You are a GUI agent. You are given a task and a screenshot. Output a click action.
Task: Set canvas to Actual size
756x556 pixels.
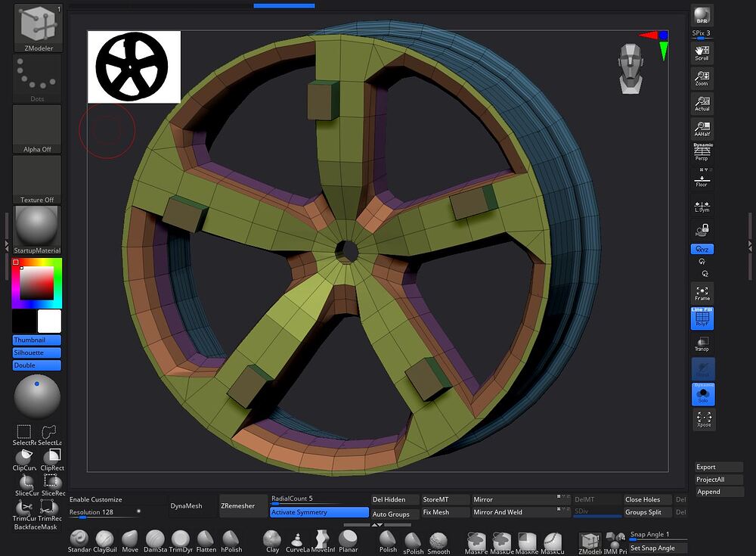pos(702,104)
